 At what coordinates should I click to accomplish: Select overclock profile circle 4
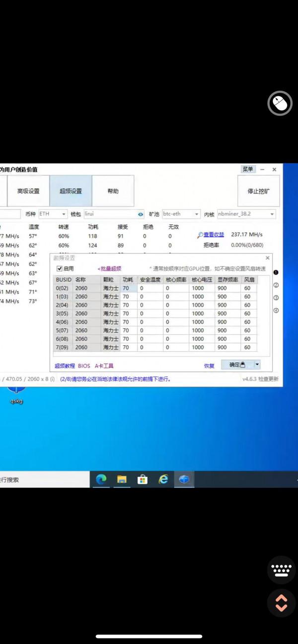pos(276,311)
